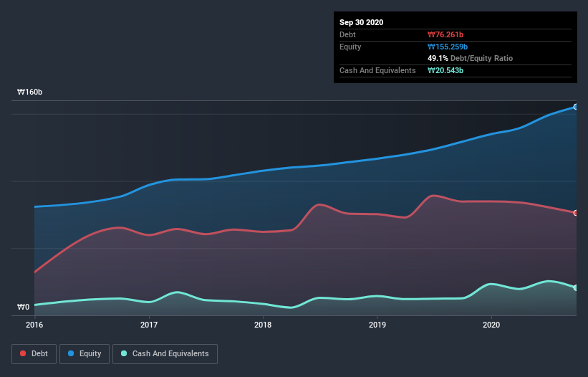Click the 49.1% Debt/Equity Ratio text
Screen dimensions: 588x377
pos(470,58)
